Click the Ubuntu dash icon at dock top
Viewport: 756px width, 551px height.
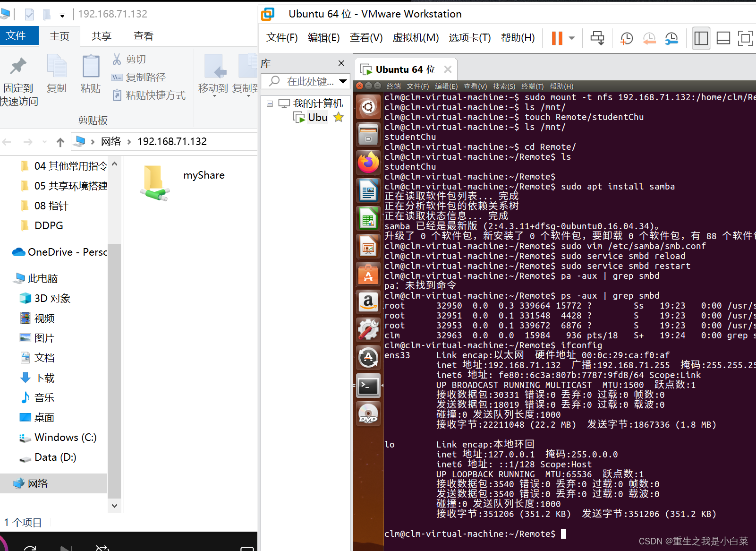click(368, 107)
